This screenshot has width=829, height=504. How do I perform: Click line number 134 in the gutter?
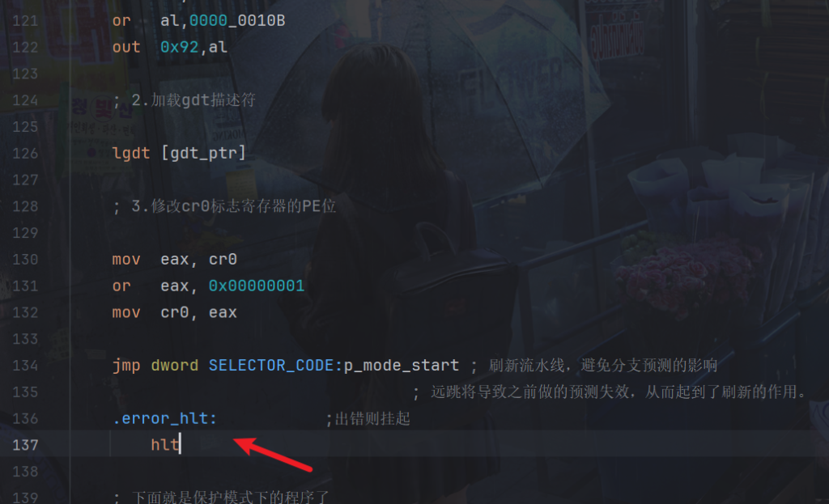pos(25,365)
